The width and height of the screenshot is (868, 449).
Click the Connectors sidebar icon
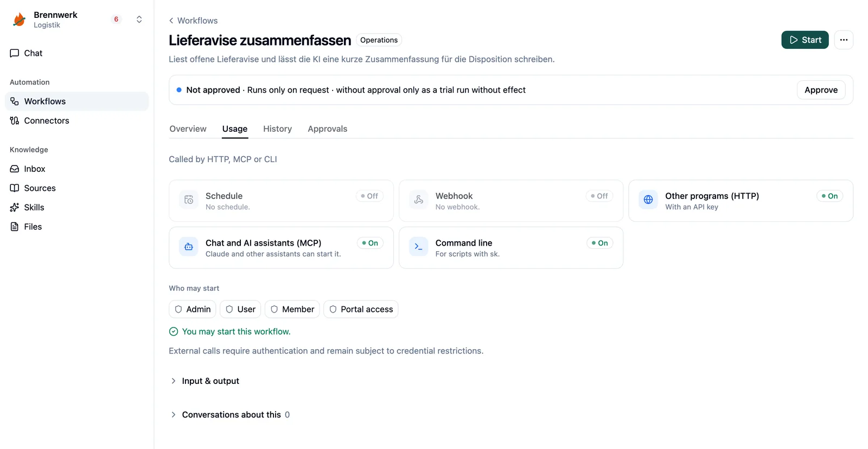tap(15, 120)
